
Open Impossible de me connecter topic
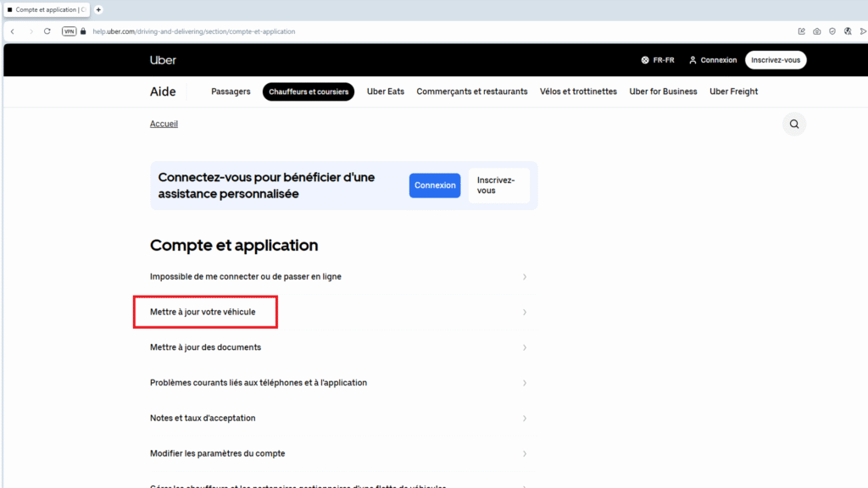[339, 277]
